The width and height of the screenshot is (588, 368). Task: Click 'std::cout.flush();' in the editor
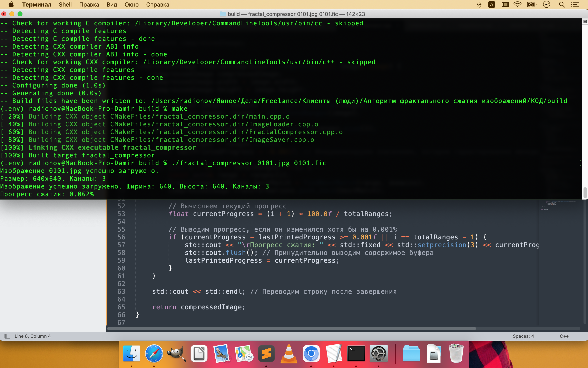pos(221,253)
